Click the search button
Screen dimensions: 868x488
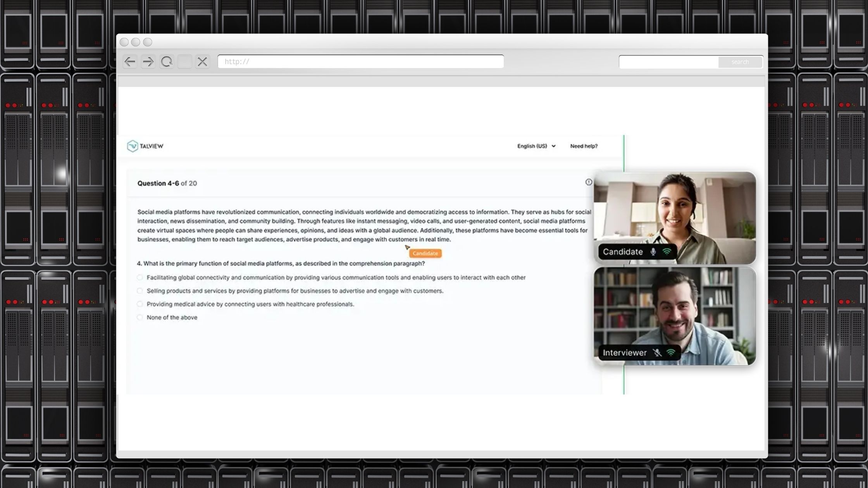[x=740, y=62]
